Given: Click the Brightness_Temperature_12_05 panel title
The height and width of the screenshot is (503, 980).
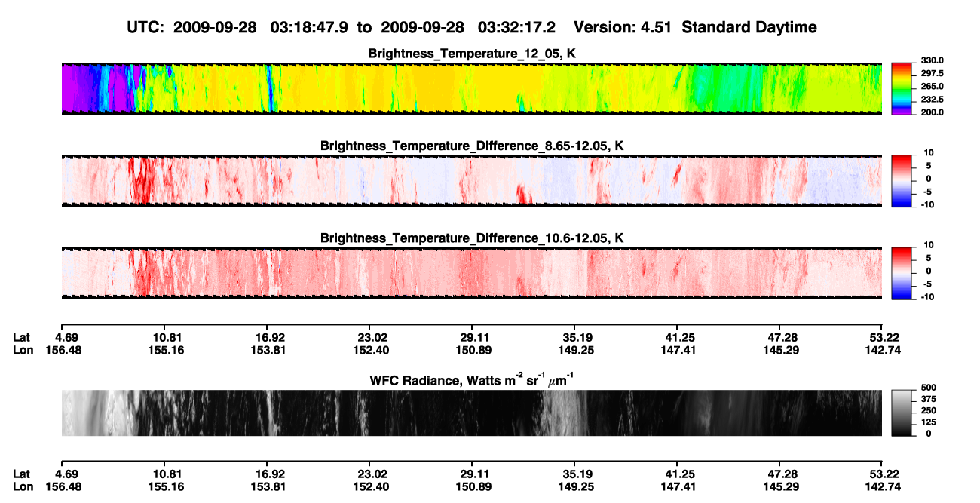Looking at the screenshot, I should click(x=472, y=54).
